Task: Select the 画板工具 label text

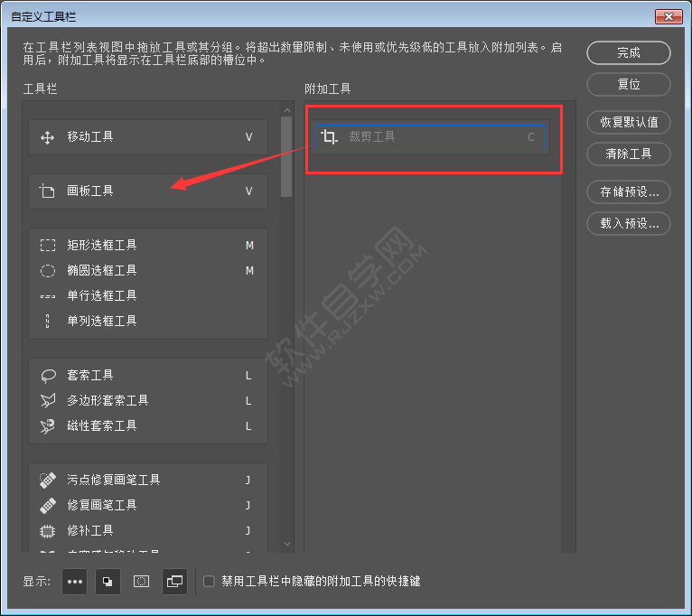Action: 90,191
